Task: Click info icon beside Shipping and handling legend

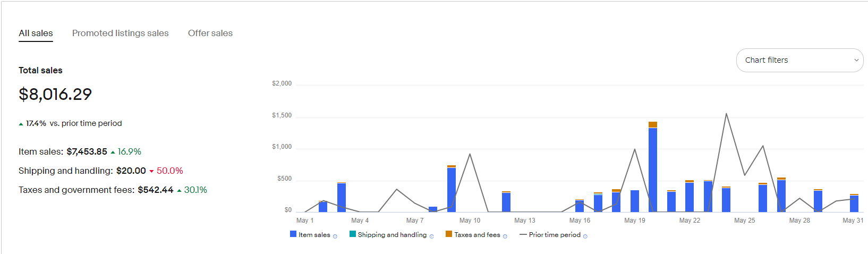Action: coord(432,236)
